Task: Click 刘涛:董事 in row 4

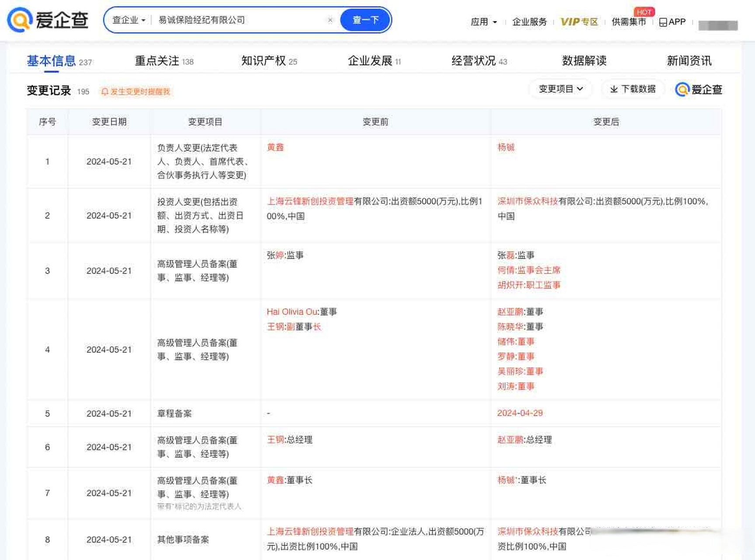Action: 516,386
